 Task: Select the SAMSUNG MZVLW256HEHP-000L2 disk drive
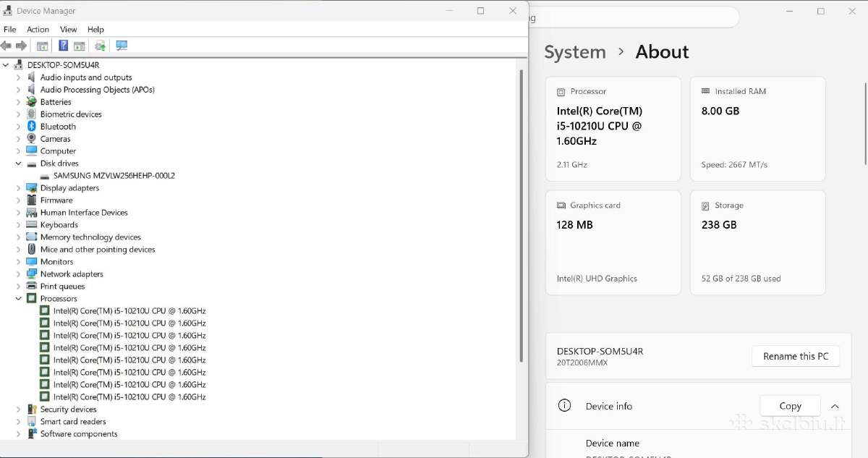[114, 176]
